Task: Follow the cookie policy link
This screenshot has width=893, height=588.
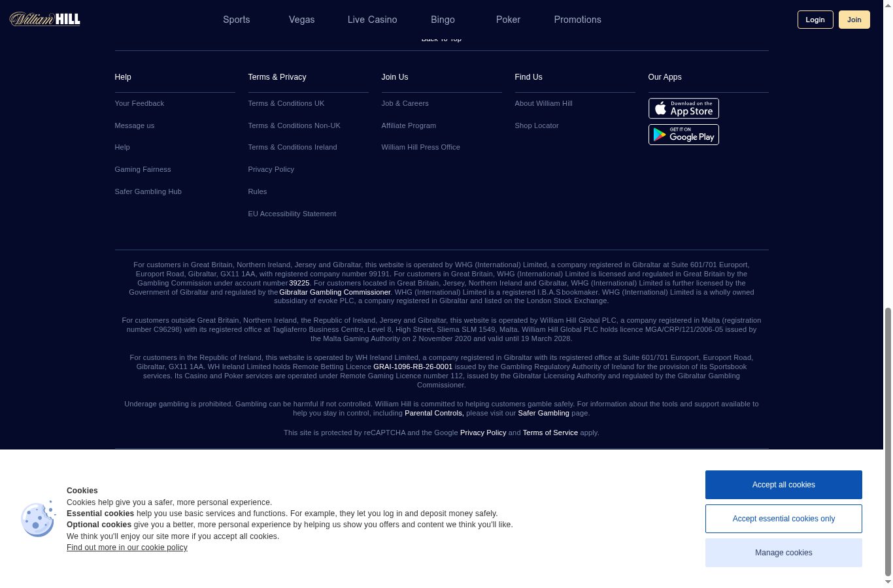Action: coord(127,547)
